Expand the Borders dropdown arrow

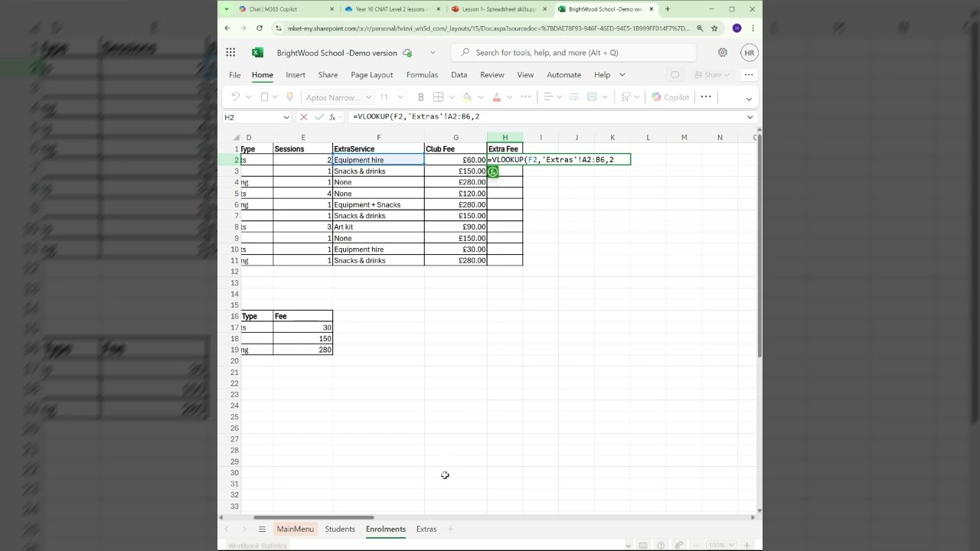(x=452, y=97)
